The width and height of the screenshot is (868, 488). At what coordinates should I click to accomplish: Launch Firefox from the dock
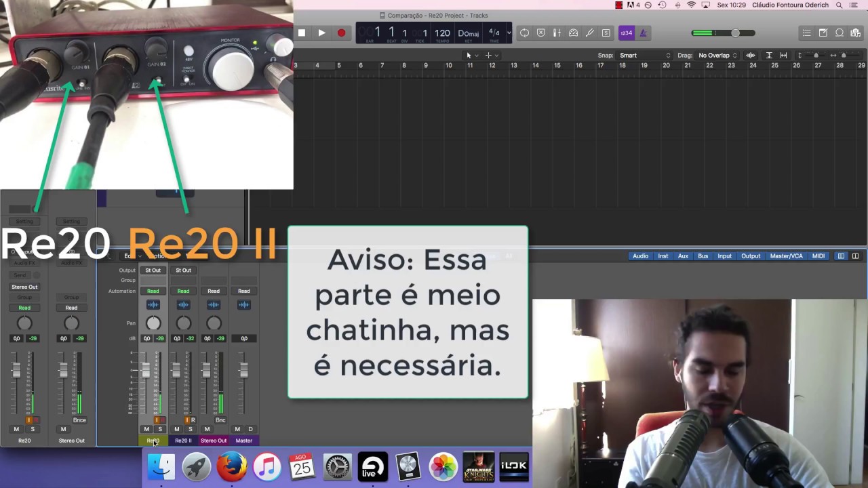click(x=232, y=466)
